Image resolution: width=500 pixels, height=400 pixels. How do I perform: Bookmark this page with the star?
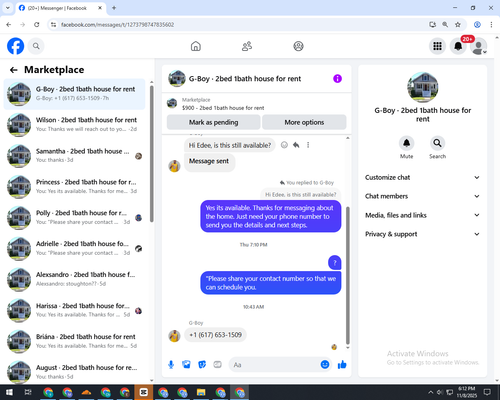click(458, 25)
